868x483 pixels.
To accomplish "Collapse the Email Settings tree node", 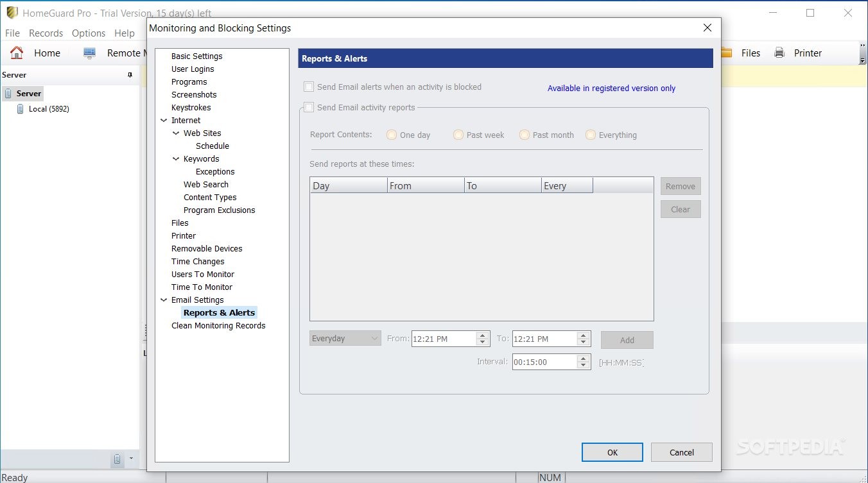I will click(164, 300).
